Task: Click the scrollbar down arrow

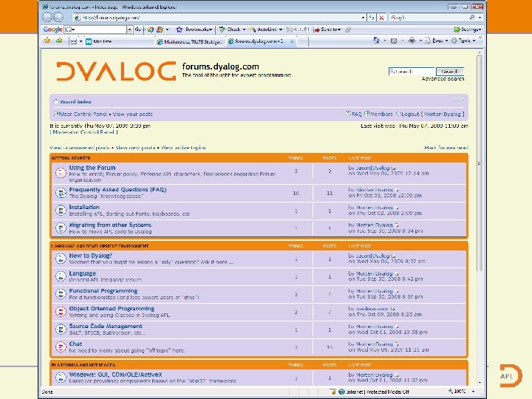Action: click(x=480, y=383)
